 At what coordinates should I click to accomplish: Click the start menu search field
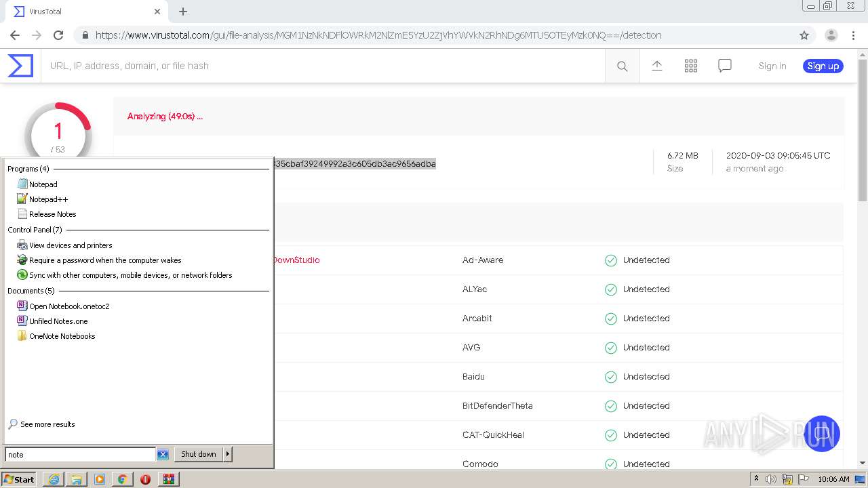click(80, 455)
